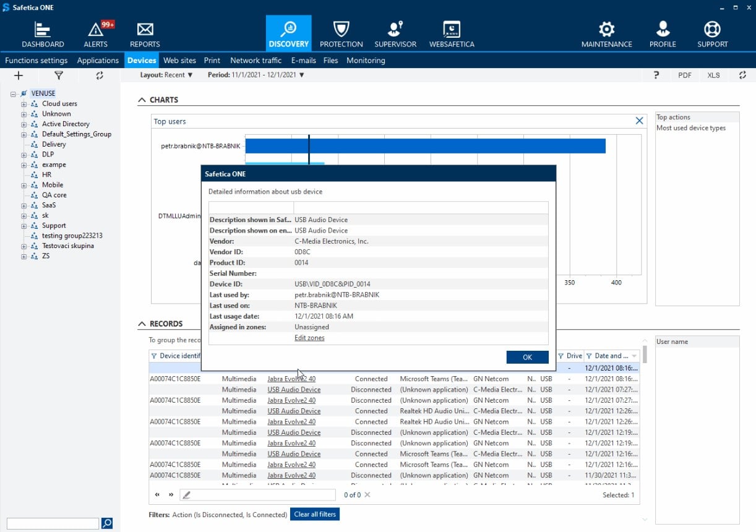Select Top actions in chart list
Image resolution: width=756 pixels, height=532 pixels.
point(673,117)
